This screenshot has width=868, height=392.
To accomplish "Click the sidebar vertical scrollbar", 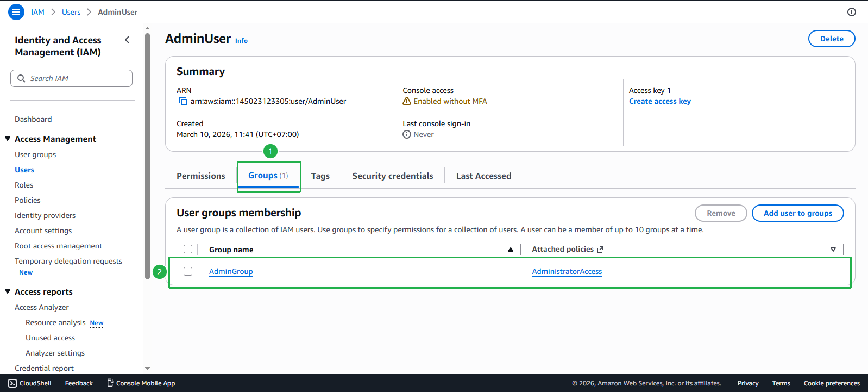I will (x=147, y=156).
